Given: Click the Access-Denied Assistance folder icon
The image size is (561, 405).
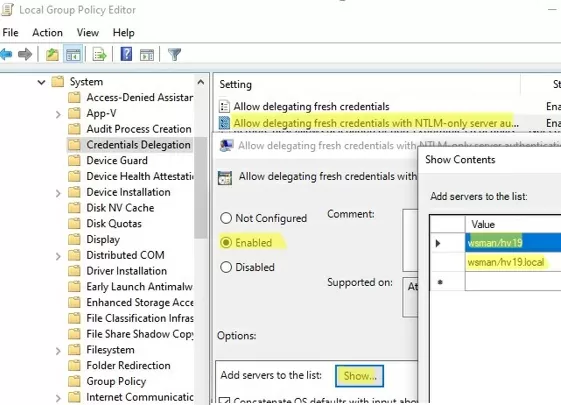Looking at the screenshot, I should (x=74, y=98).
